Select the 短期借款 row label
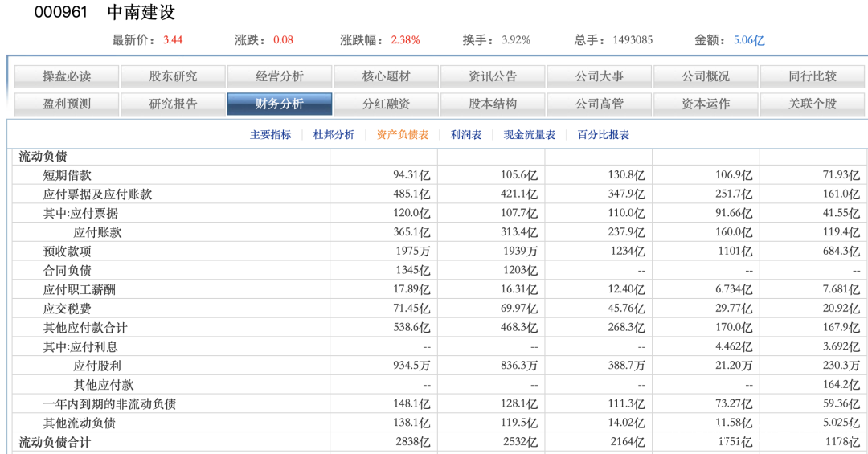This screenshot has height=454, width=868. [67, 175]
